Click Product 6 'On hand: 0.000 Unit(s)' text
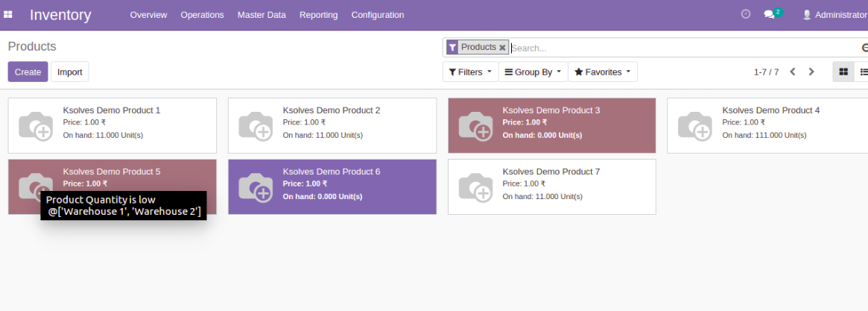Viewport: 868px width, 311px height. coord(322,197)
